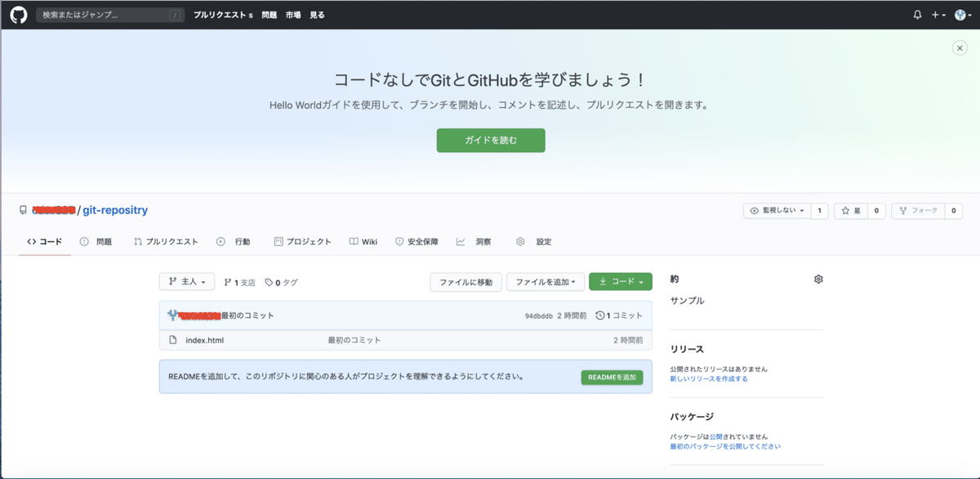This screenshot has height=479, width=980.
Task: Click the GitHub Octocat logo
Action: (x=18, y=14)
